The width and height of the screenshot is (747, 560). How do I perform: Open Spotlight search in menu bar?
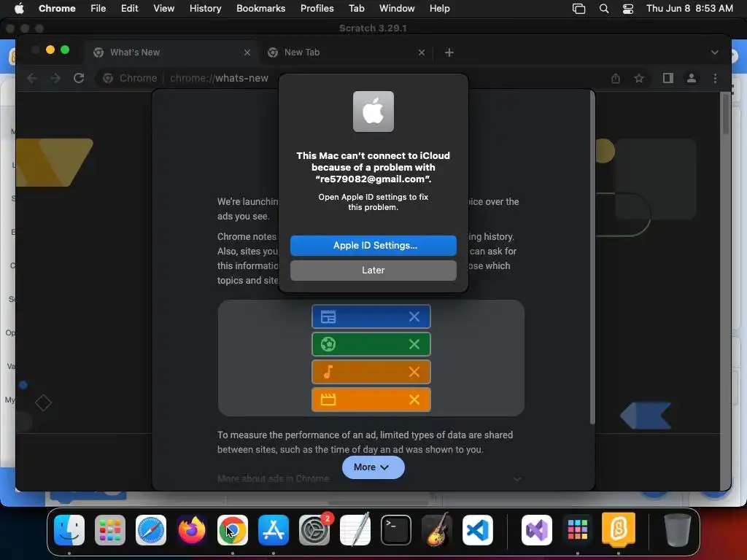603,9
